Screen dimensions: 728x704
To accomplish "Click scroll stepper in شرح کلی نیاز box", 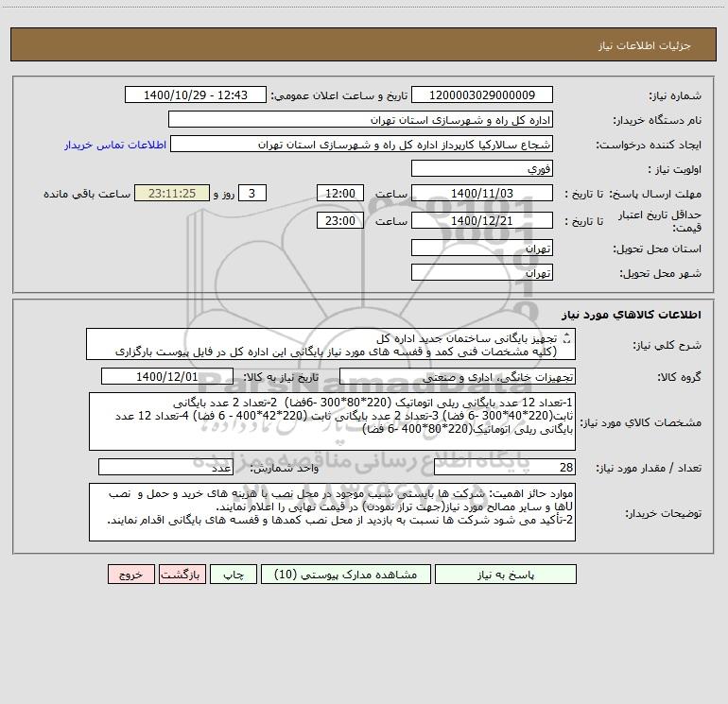I will tap(565, 338).
